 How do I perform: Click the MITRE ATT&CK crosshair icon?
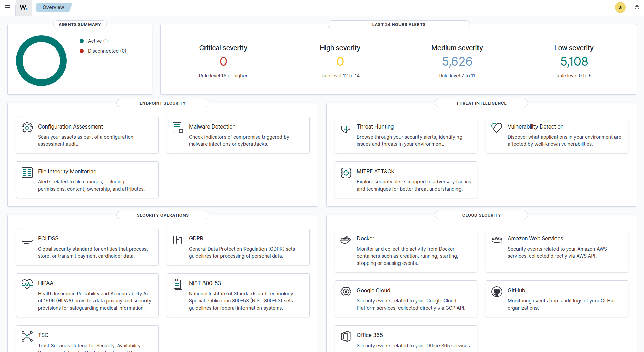[x=346, y=173]
